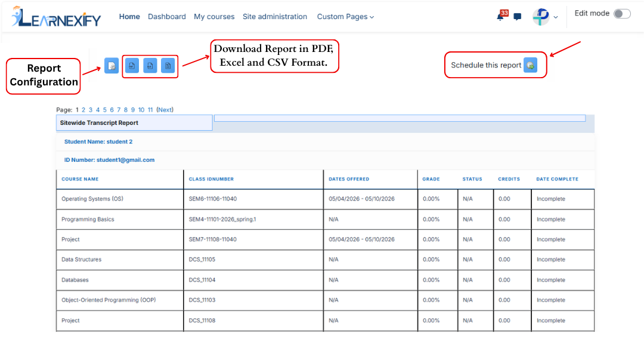The width and height of the screenshot is (644, 338).
Task: Click the DATES OFFERED column header
Action: point(349,179)
